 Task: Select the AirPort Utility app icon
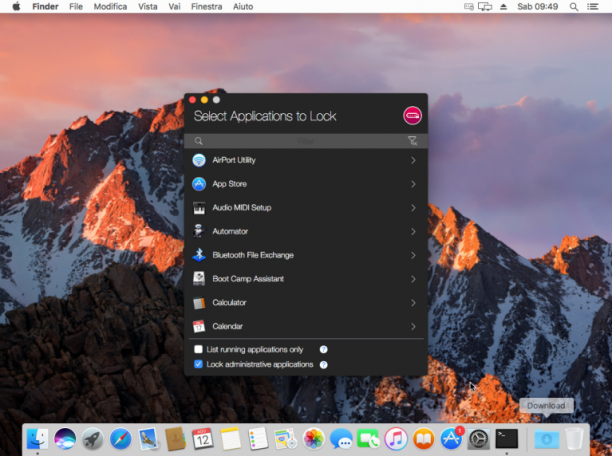click(199, 160)
